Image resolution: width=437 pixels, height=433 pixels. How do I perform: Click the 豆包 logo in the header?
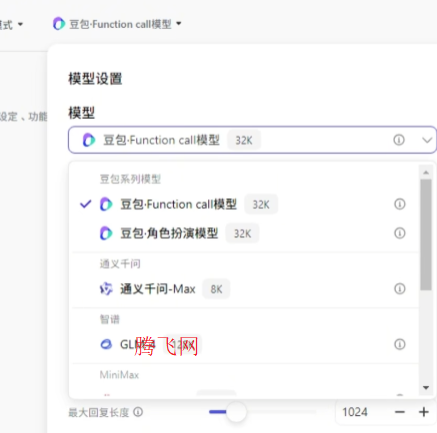tap(59, 24)
